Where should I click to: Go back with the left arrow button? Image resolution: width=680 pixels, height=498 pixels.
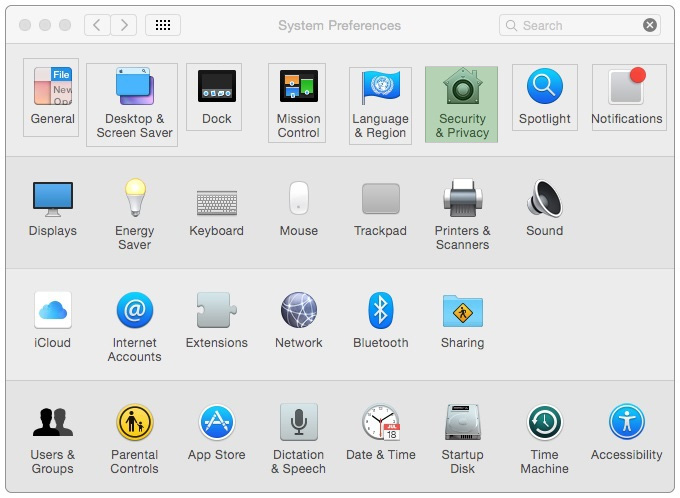pyautogui.click(x=97, y=25)
